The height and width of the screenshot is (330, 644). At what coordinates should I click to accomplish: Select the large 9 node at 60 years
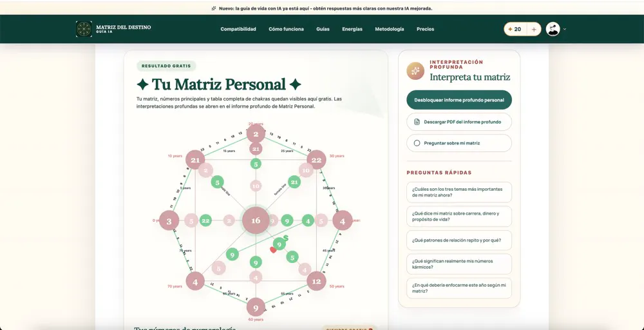(256, 307)
